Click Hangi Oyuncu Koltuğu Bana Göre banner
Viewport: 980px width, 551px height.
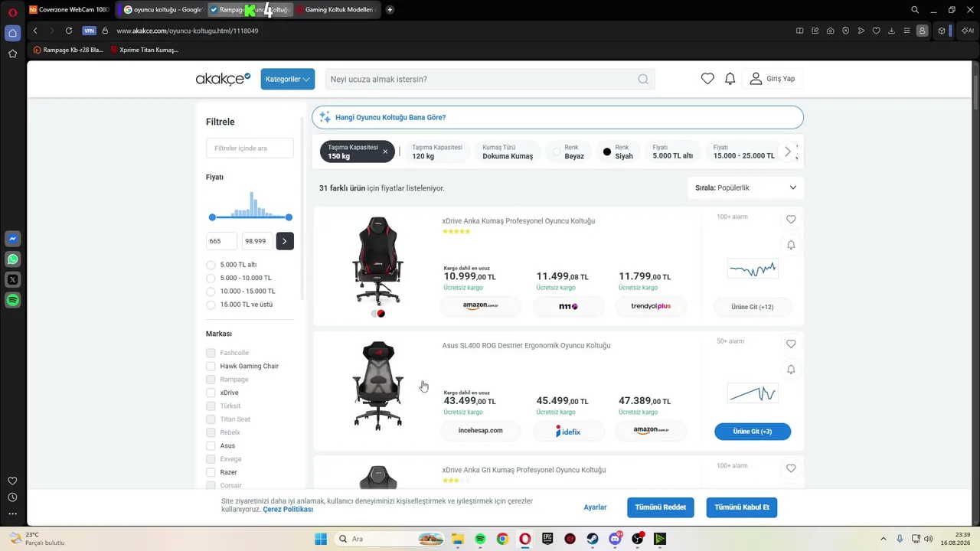(x=557, y=117)
